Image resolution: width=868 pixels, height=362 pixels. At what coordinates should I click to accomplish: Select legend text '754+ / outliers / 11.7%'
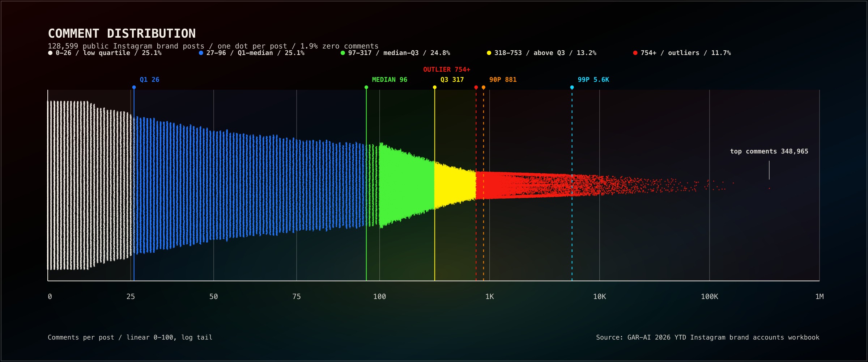coord(686,53)
